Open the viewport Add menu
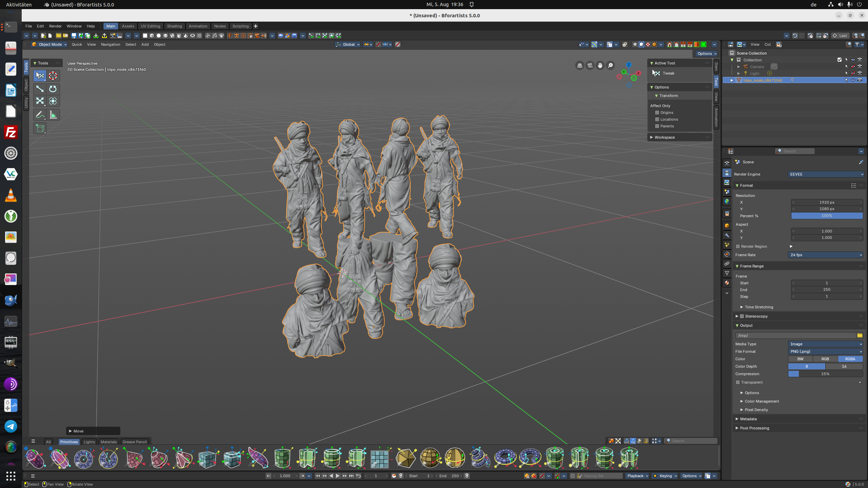 click(145, 44)
